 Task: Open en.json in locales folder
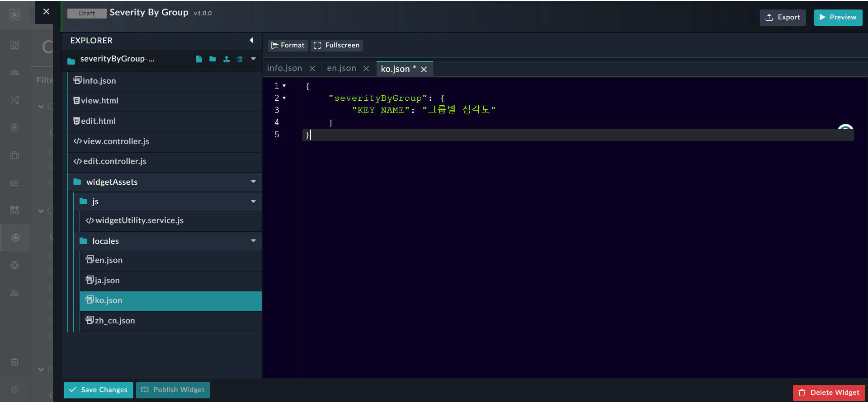click(x=171, y=260)
